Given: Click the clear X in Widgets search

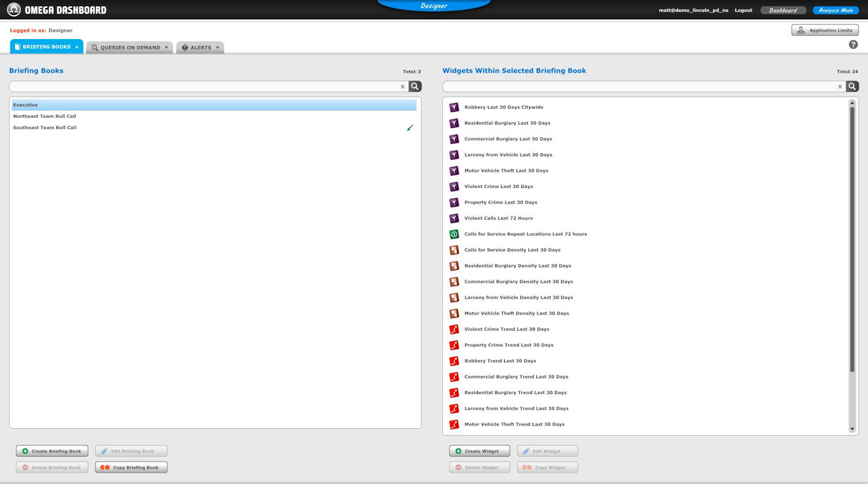Looking at the screenshot, I should [x=840, y=87].
